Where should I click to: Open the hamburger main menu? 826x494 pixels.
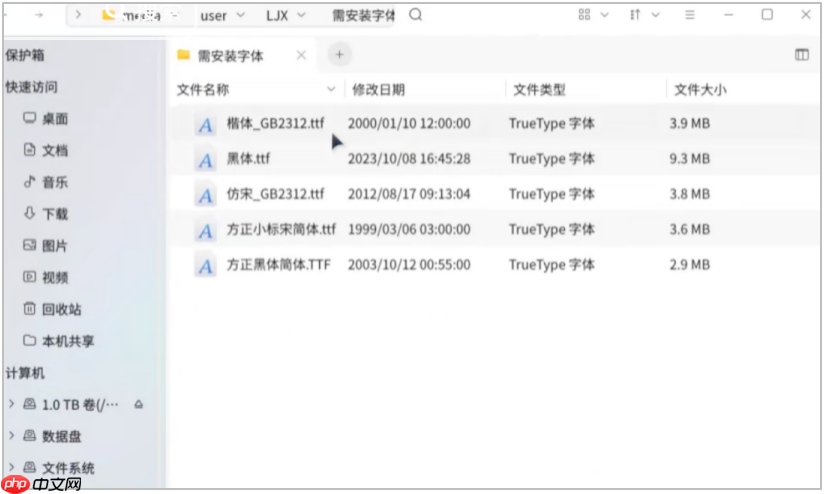[690, 15]
